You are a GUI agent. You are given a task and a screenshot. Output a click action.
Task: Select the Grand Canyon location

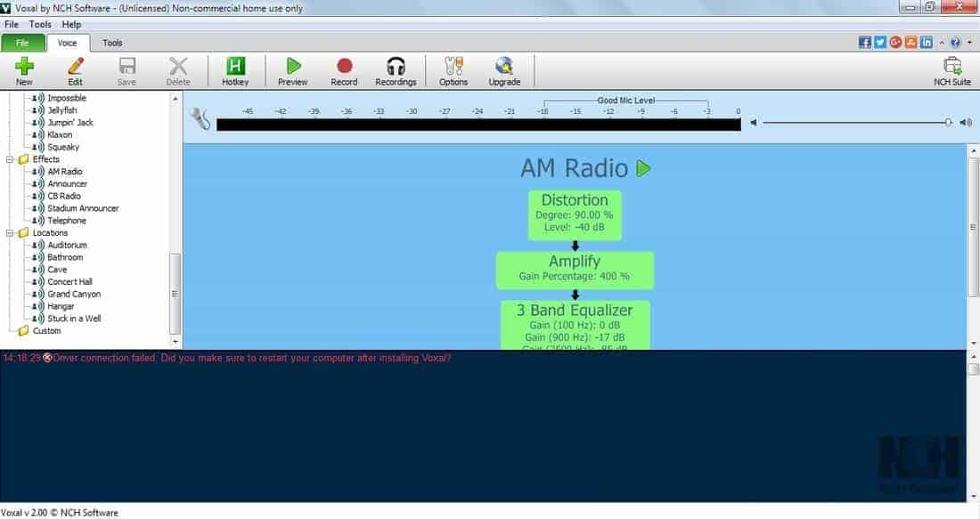[x=74, y=294]
